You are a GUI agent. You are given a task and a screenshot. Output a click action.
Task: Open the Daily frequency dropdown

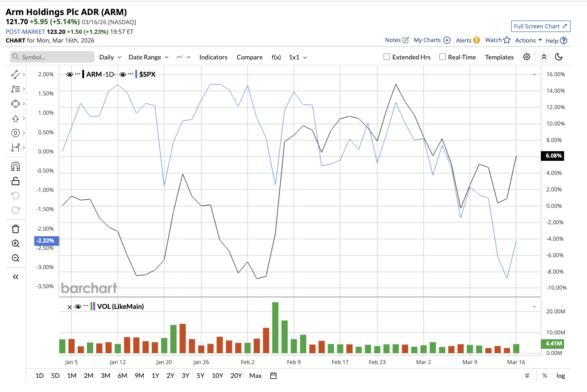pos(110,57)
